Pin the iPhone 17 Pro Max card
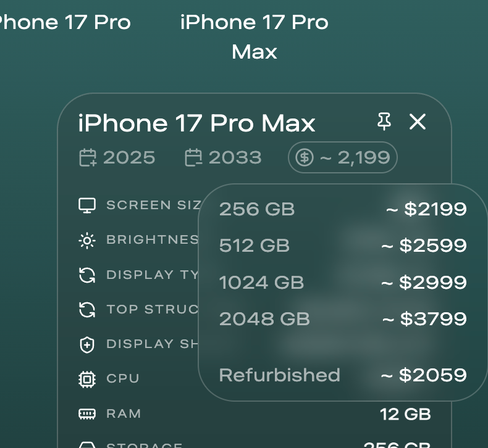 [x=384, y=122]
